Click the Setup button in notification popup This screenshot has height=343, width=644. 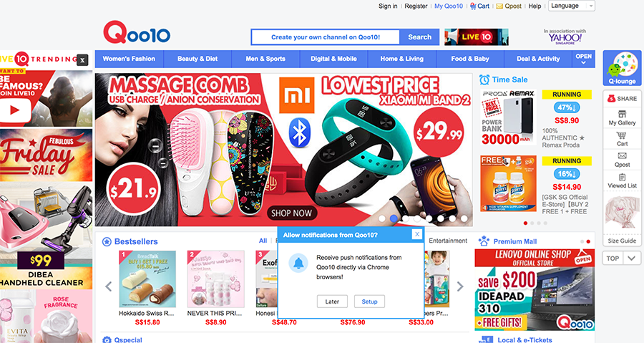coord(369,301)
